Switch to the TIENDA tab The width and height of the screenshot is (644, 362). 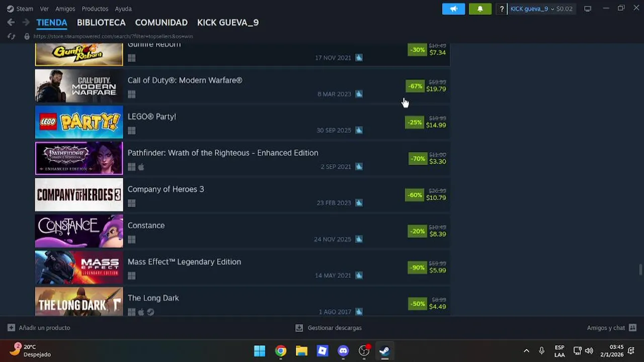tap(52, 23)
